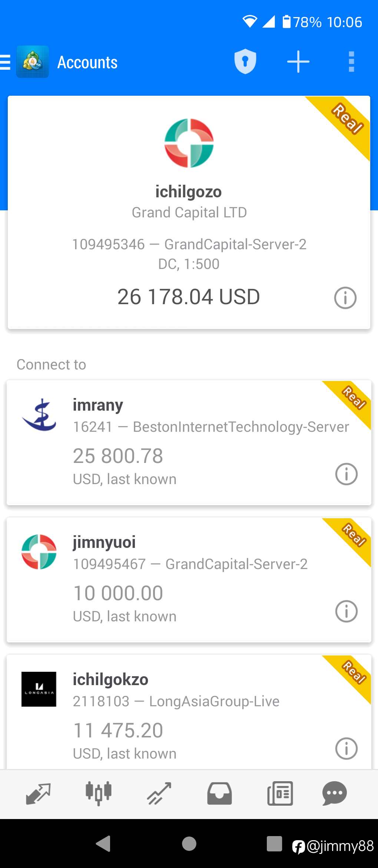Open the Quotes tab with arrows icon
This screenshot has width=378, height=868.
(38, 794)
